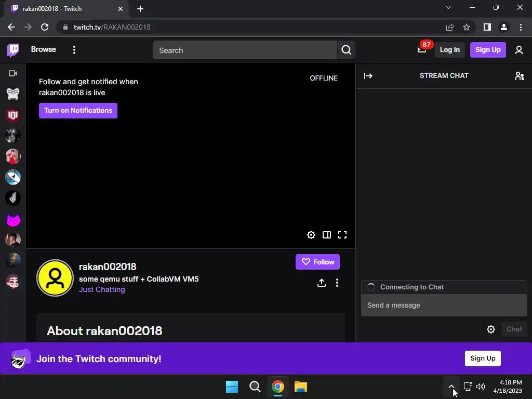Open the Just Chatting category link
This screenshot has height=399, width=532.
(x=102, y=289)
